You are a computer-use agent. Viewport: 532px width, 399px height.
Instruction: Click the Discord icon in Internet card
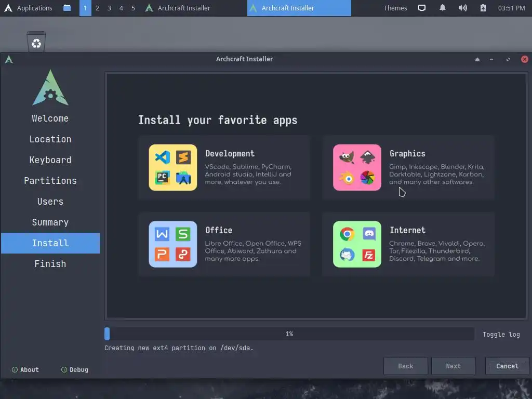pyautogui.click(x=369, y=234)
